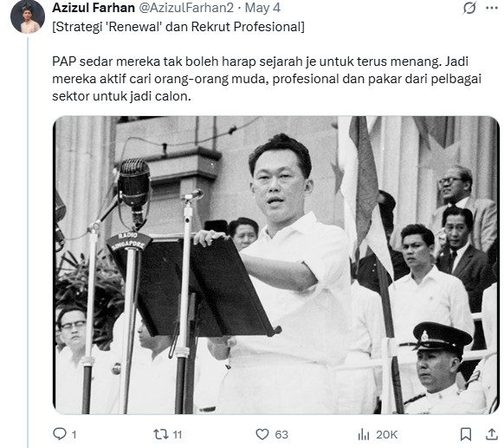Open Azizul Farhan's profile avatar
This screenshot has width=504, height=448.
[x=28, y=16]
